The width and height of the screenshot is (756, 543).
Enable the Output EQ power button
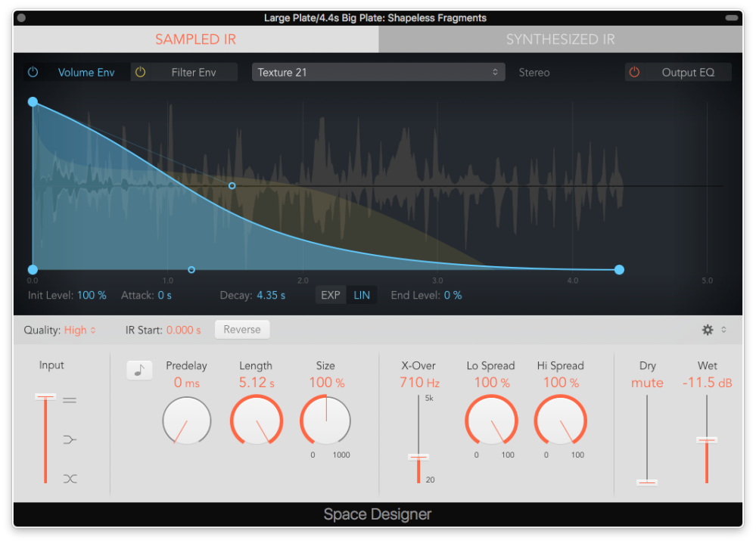(x=634, y=73)
